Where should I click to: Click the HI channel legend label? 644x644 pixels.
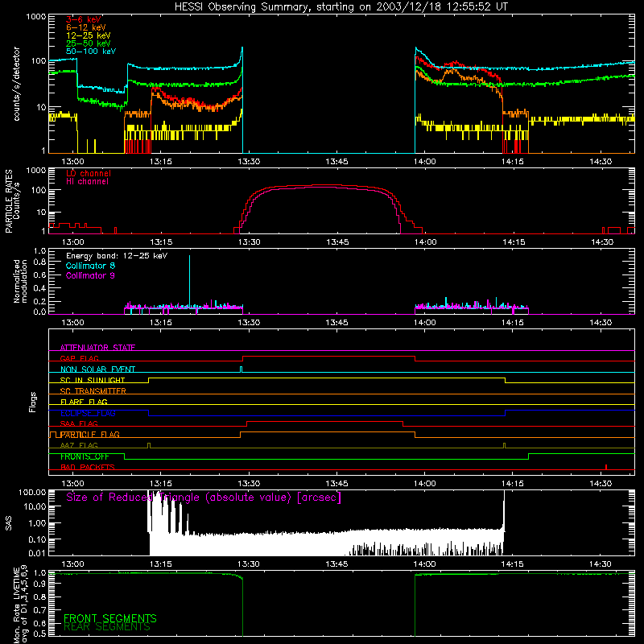click(88, 182)
